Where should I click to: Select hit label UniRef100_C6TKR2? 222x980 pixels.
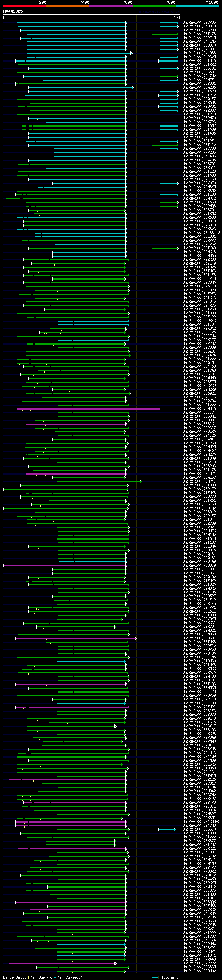point(199,65)
